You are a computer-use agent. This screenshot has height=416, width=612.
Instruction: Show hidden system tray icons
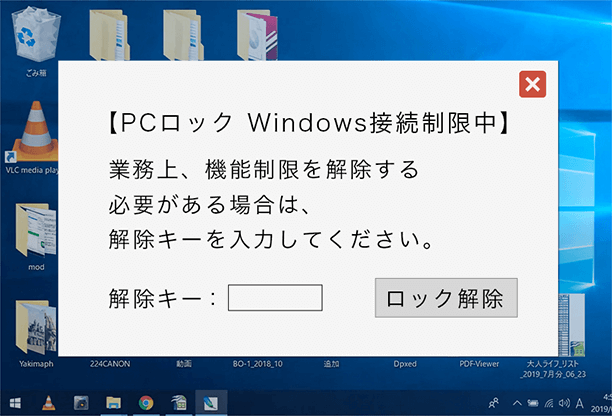pos(517,403)
